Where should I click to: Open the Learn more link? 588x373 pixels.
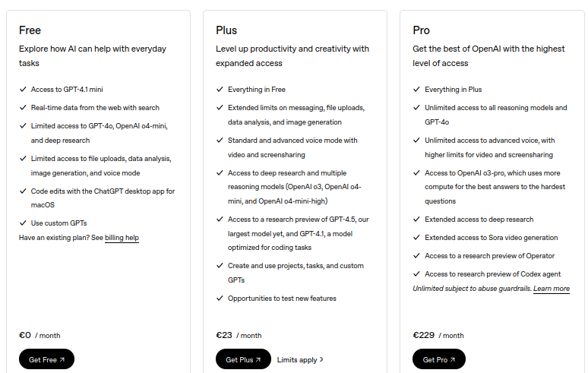[x=552, y=289]
